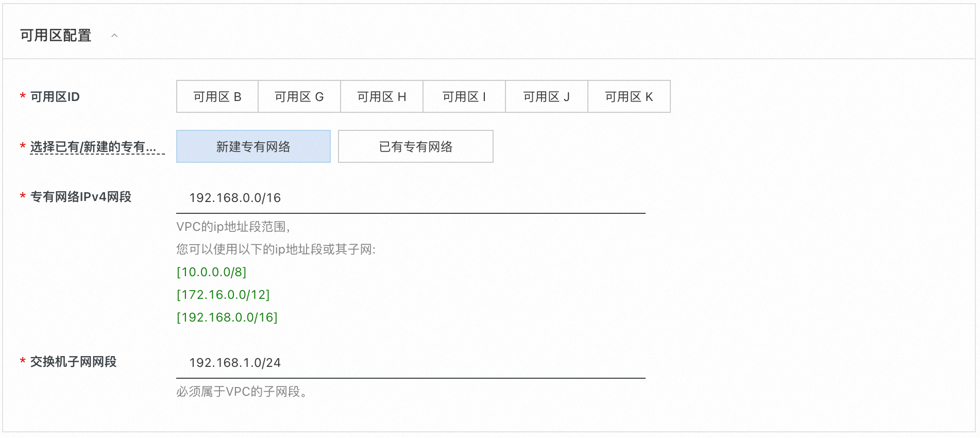The image size is (980, 438).
Task: Collapse the 可用区配置 section
Action: (114, 36)
